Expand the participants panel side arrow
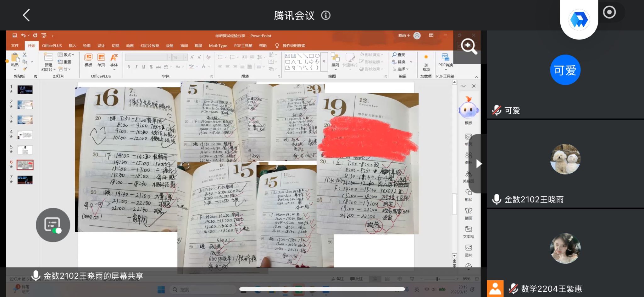This screenshot has height=297, width=644. click(x=479, y=164)
